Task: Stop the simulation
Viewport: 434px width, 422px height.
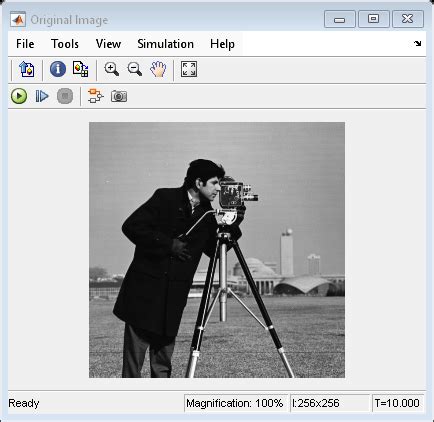Action: coord(65,96)
